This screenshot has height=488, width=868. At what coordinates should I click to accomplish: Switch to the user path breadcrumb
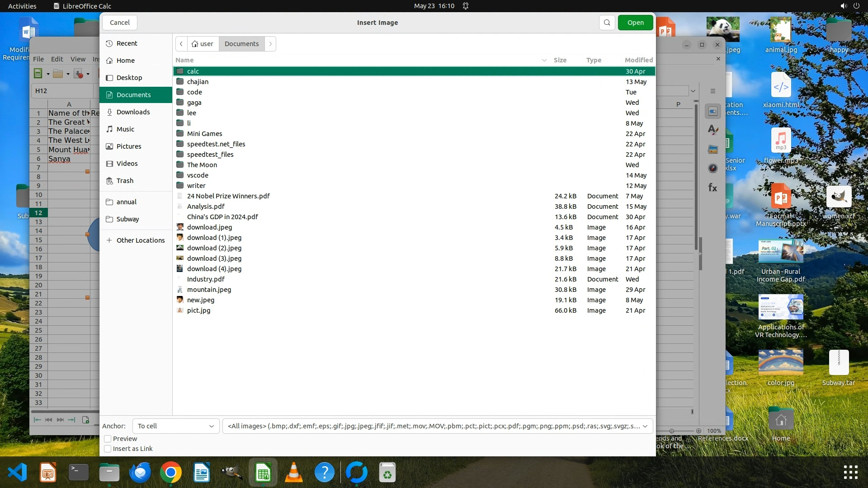[x=203, y=44]
